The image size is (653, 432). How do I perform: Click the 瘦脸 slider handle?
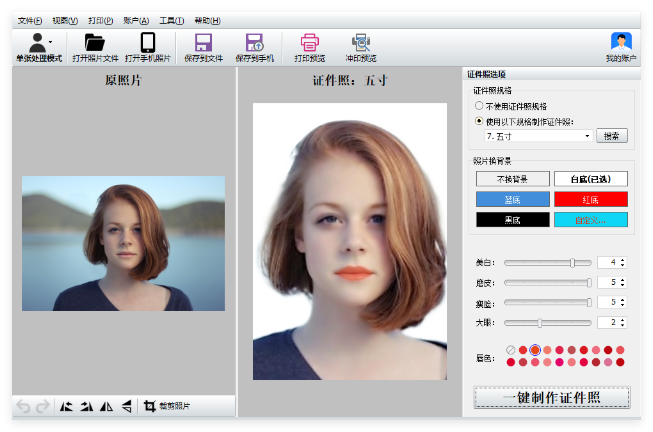click(x=589, y=302)
